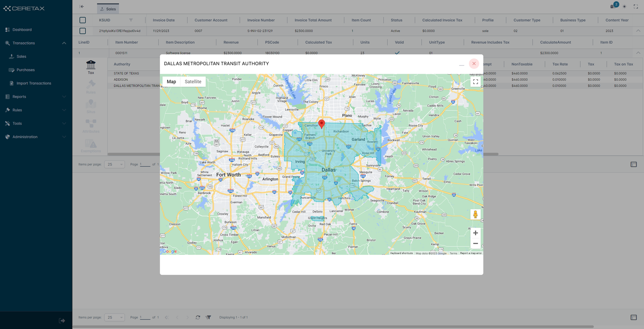Expand app to fullscreen via top-right icon

coord(636,6)
